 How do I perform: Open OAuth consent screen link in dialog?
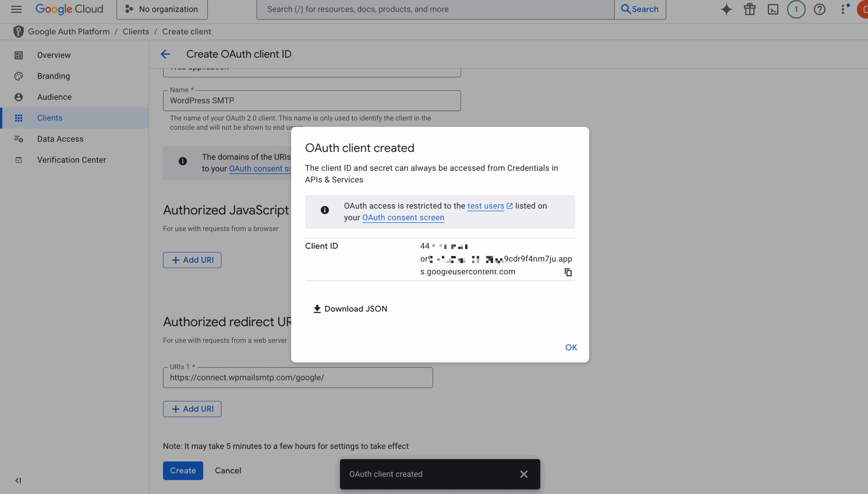pyautogui.click(x=403, y=218)
